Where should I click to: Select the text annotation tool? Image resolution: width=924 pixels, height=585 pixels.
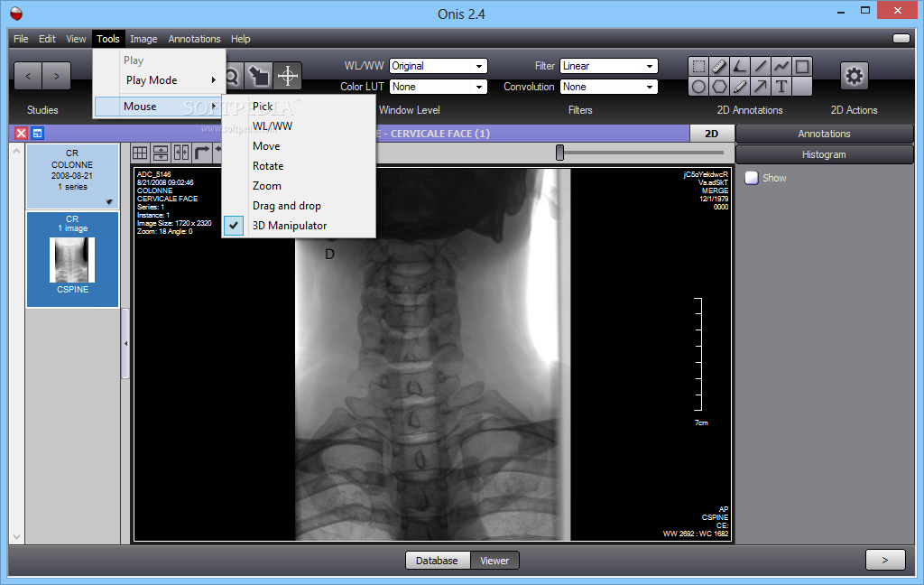(x=781, y=87)
